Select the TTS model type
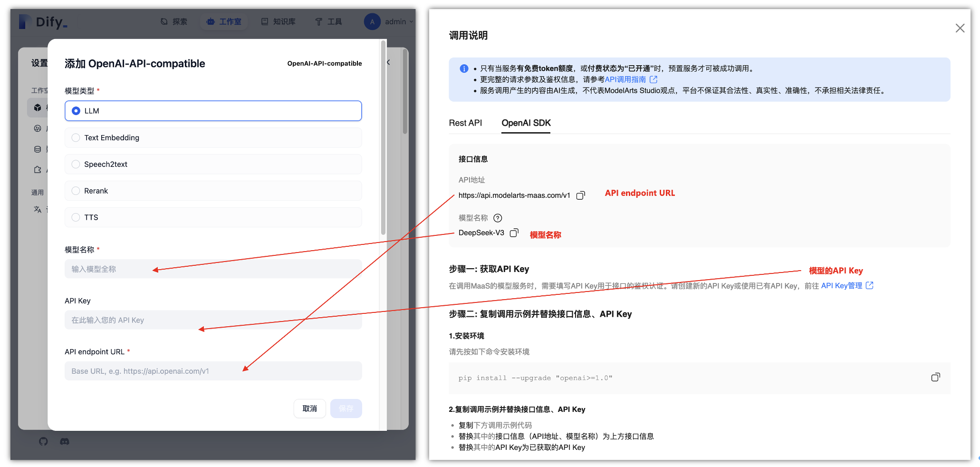 (x=213, y=217)
